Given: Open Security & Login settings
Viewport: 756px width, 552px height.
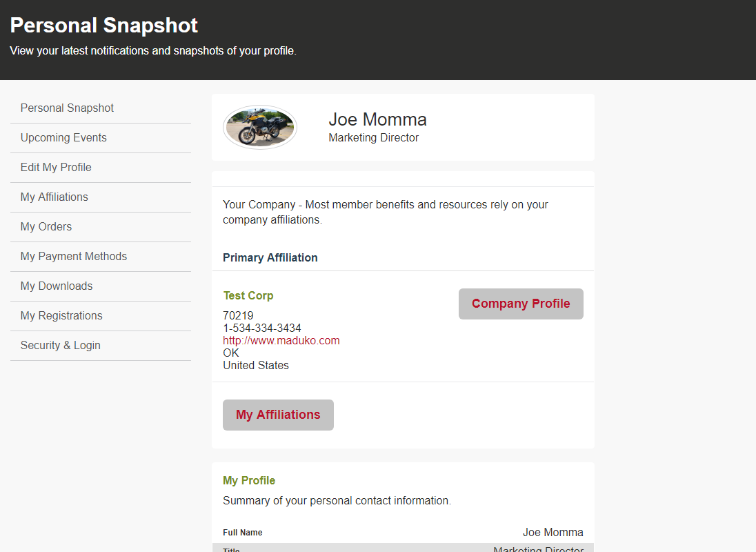Looking at the screenshot, I should click(61, 345).
